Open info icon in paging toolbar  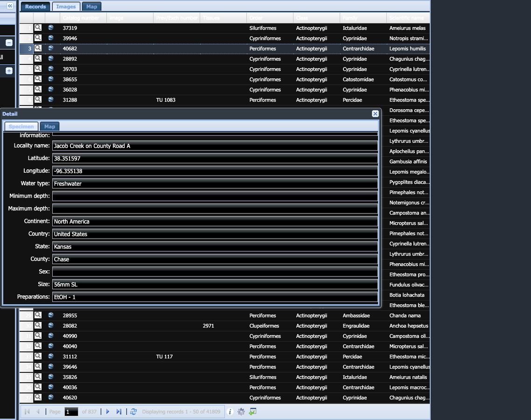230,412
